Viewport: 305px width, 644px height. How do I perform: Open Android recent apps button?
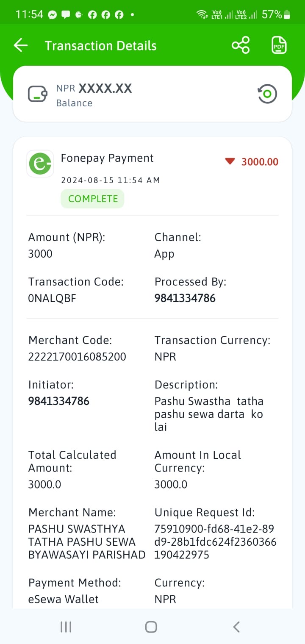click(66, 627)
